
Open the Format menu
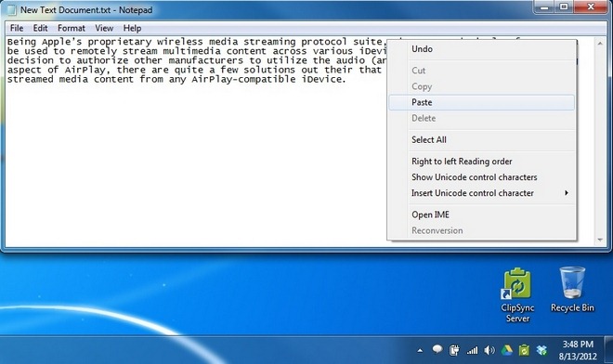pos(72,28)
